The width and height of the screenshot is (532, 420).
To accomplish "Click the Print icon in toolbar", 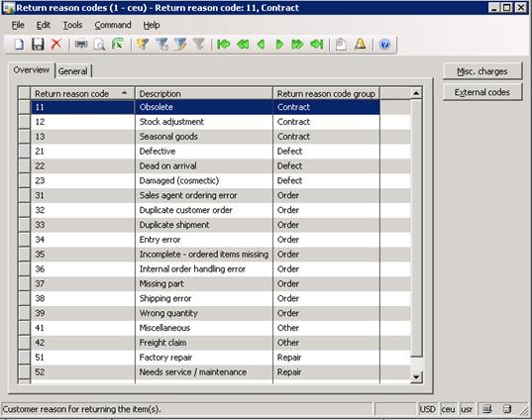I will [x=81, y=45].
